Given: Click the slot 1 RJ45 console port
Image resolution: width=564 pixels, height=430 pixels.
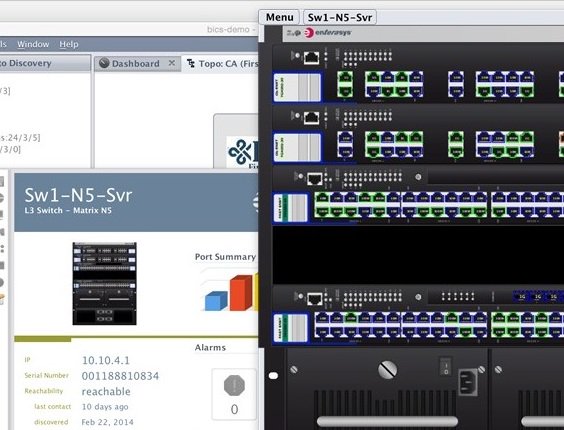Looking at the screenshot, I should 311,58.
